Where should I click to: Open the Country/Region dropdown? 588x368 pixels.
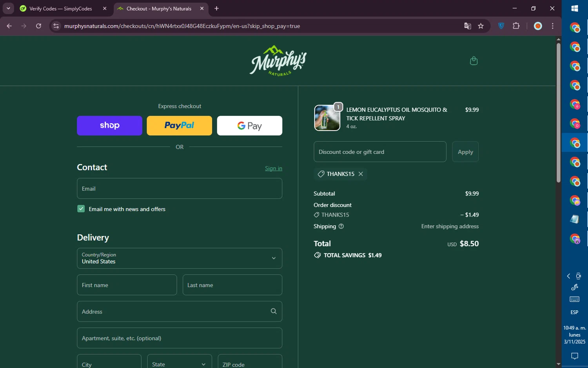click(180, 258)
